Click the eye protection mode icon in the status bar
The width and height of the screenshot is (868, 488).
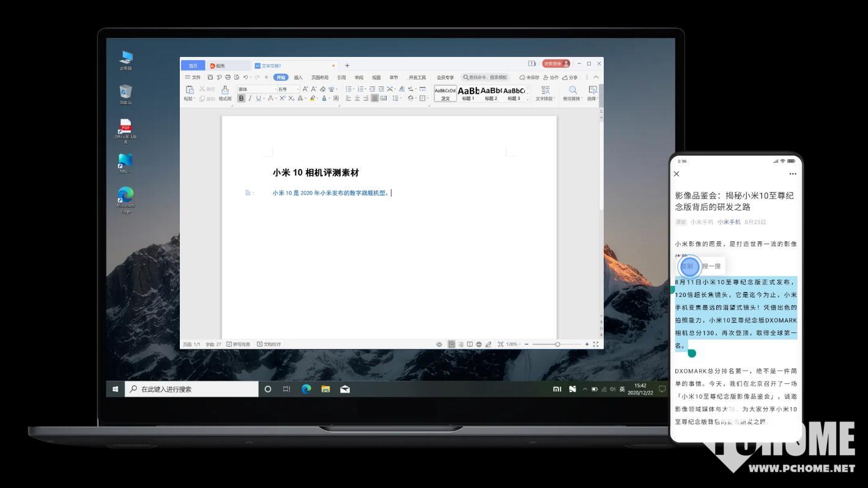[x=439, y=344]
